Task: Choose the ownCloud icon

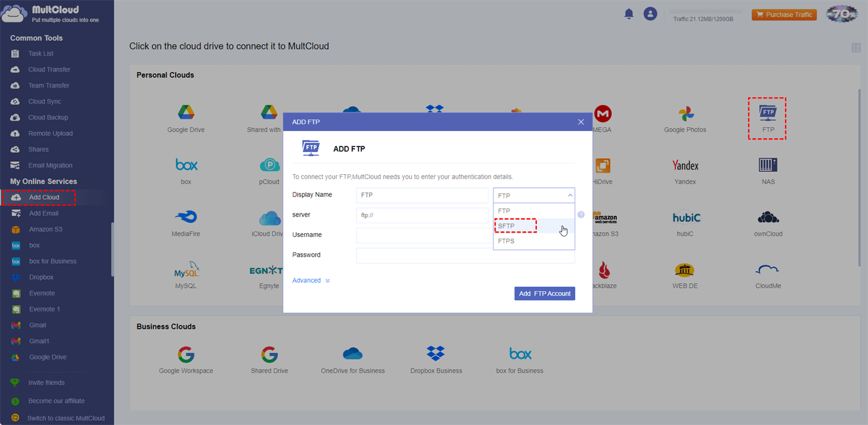Action: 768,217
